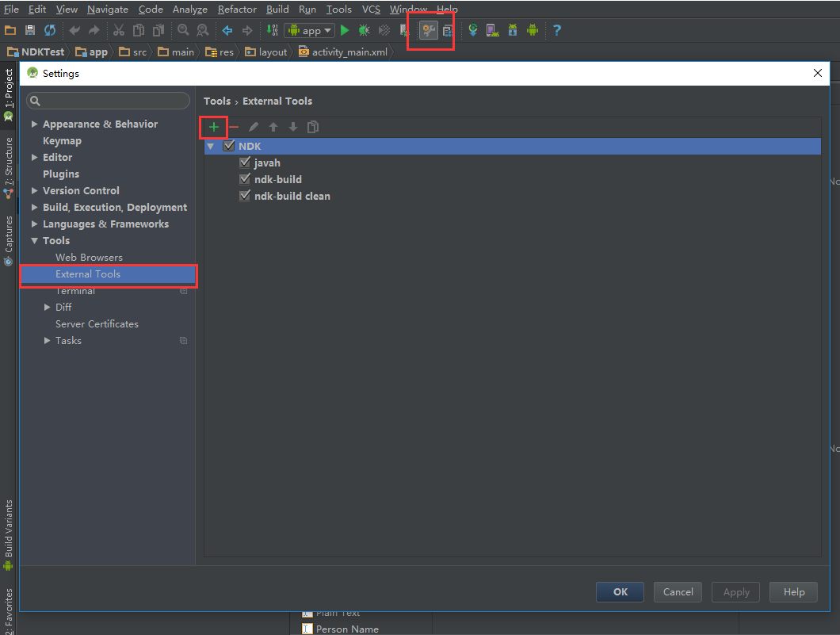Expand Version Control settings
This screenshot has width=840, height=635.
point(34,190)
